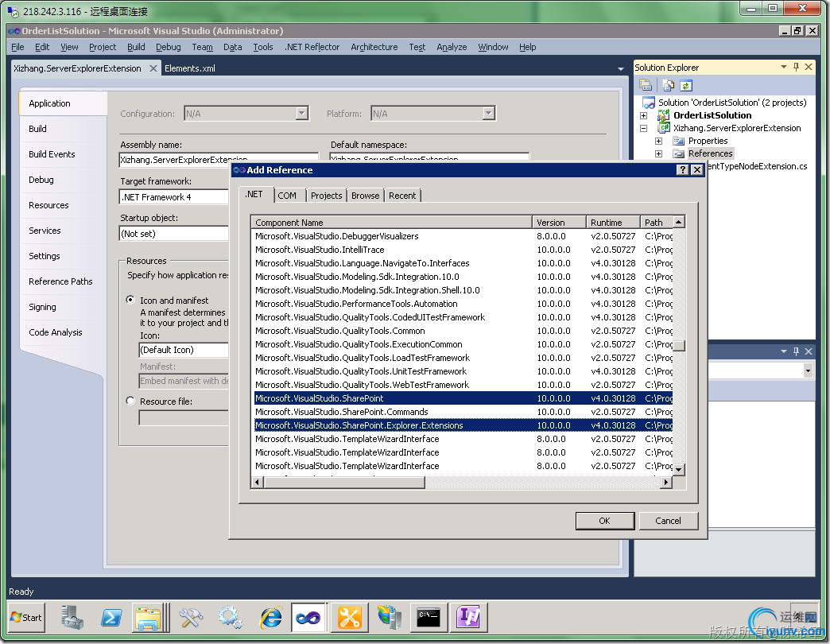Open Internet Explorer from the taskbar
830x644 pixels.
[270, 618]
